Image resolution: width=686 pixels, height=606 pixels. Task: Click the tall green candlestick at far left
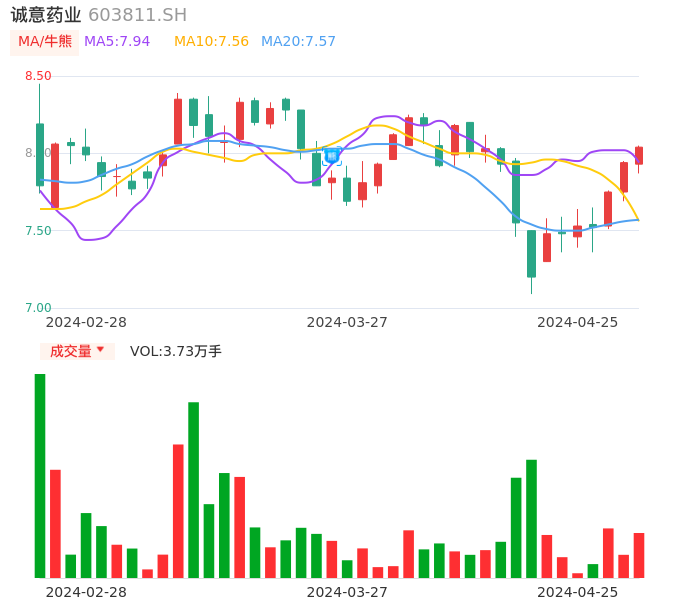[40, 154]
